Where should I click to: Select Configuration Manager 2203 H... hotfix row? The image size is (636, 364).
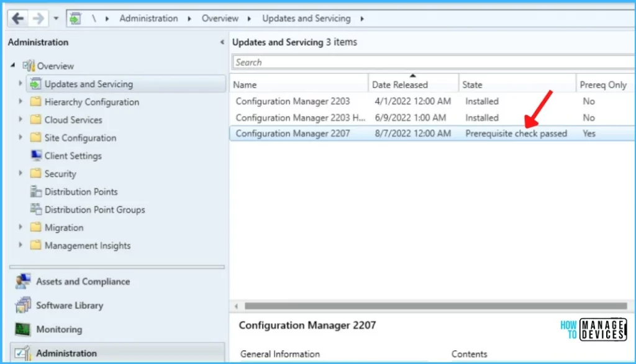tap(432, 117)
